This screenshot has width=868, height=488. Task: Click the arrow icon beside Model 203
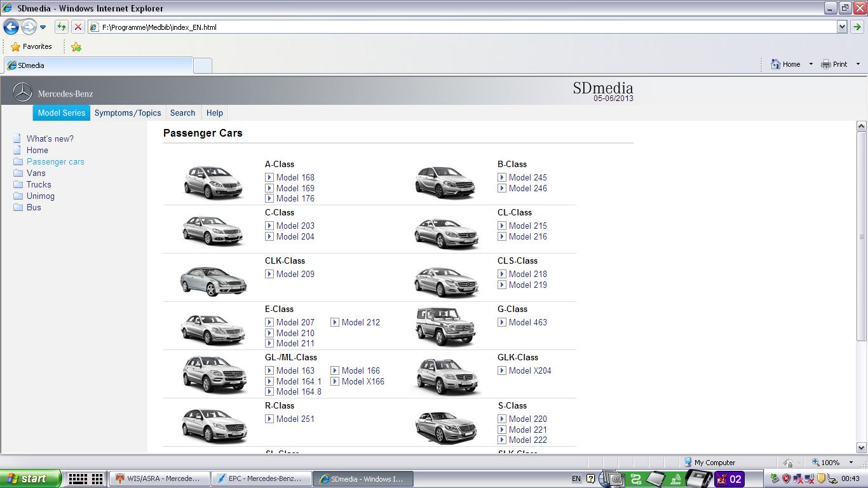tap(269, 226)
